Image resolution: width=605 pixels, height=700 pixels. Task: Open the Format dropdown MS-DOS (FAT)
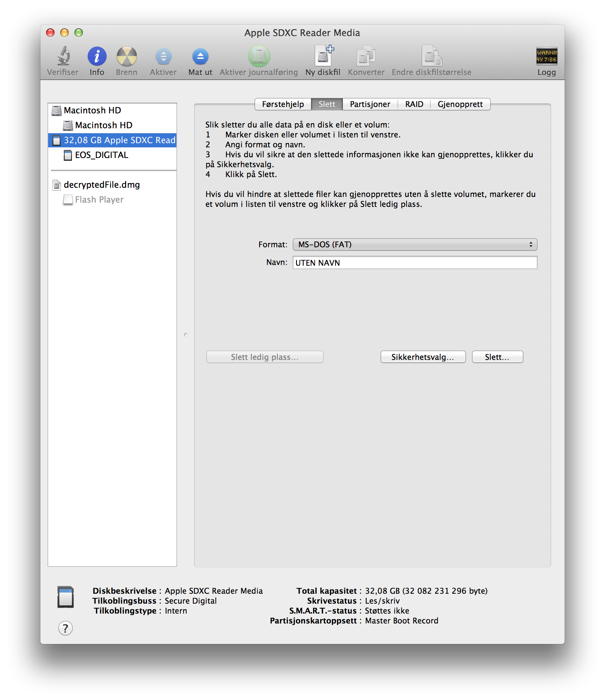click(415, 244)
